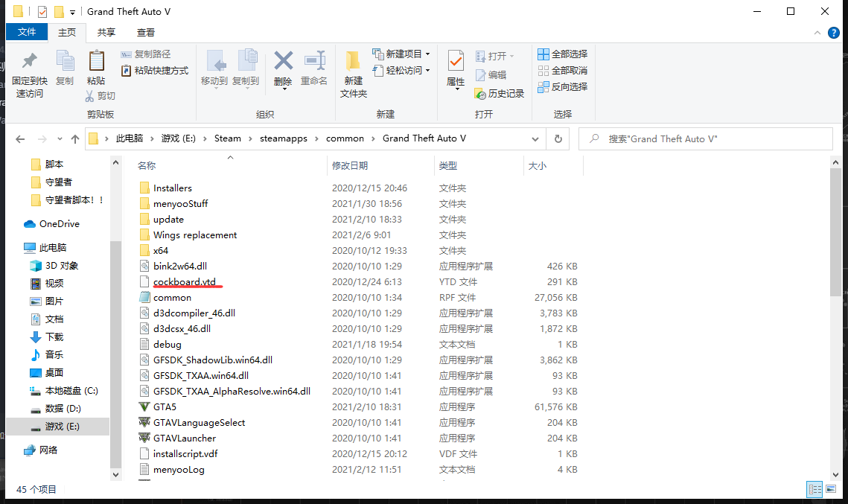848x504 pixels.
Task: Click the Copy to icon
Action: tap(246, 61)
